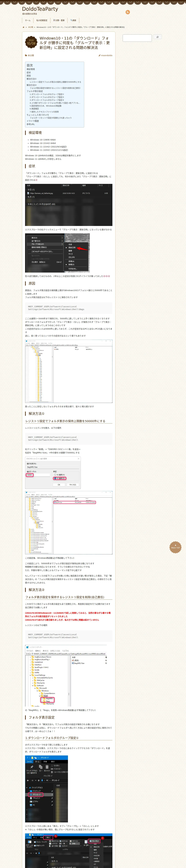
Task: Jump to 解決方法① in the table of contents
Action: tap(32, 79)
